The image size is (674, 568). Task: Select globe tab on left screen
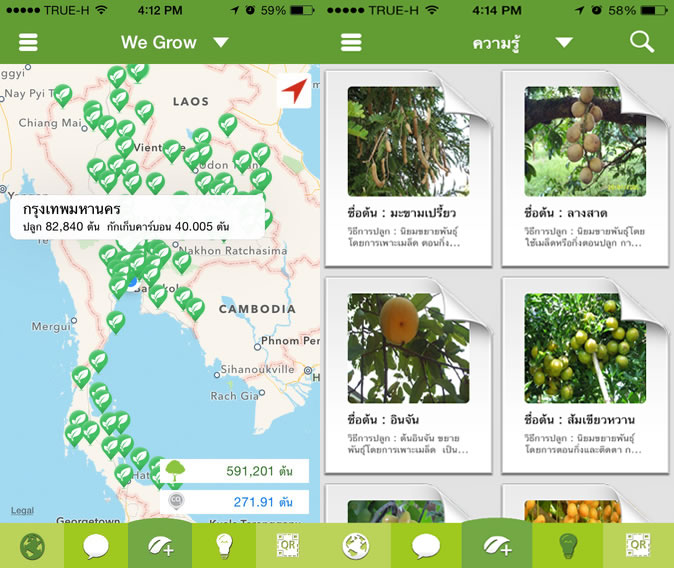[x=32, y=546]
